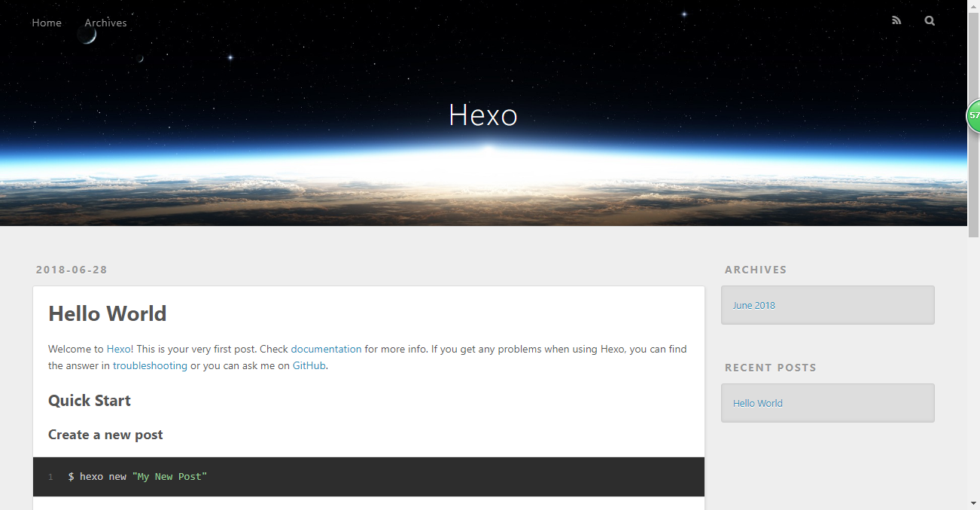Screen dimensions: 980x510
Task: Go to the Home menu item
Action: [47, 23]
